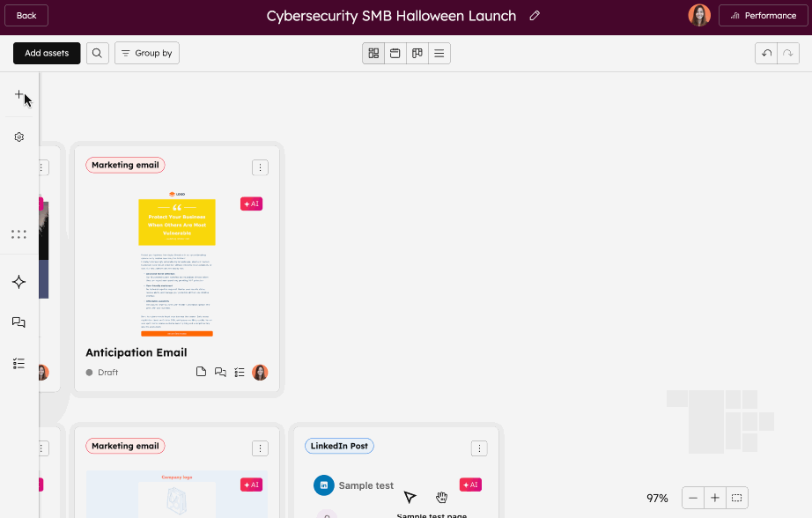Click the search magnifier icon

pos(97,53)
